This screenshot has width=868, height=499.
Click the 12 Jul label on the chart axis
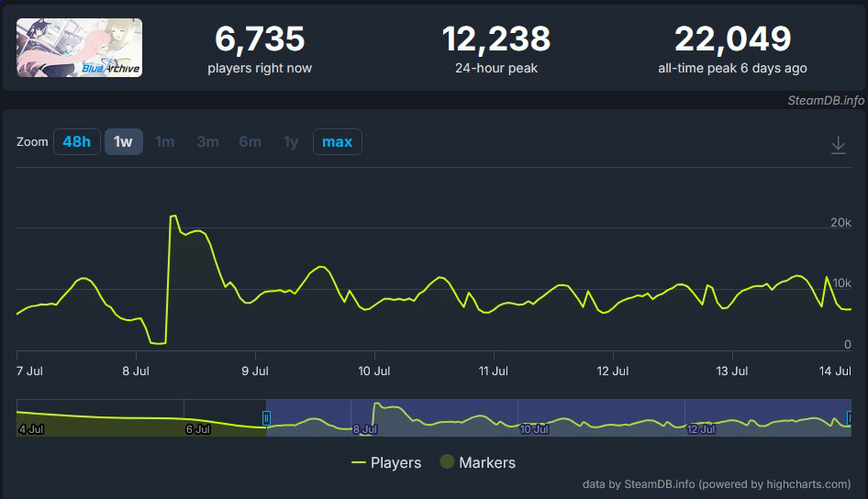[613, 371]
